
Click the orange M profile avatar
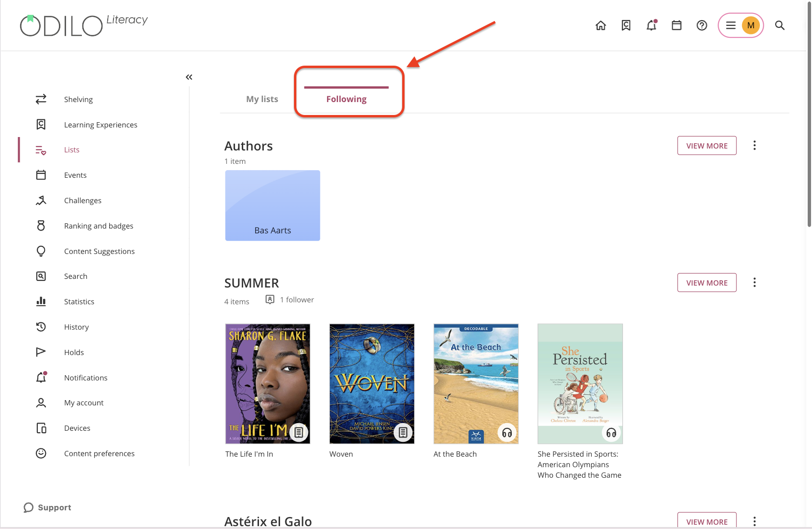[x=751, y=25]
